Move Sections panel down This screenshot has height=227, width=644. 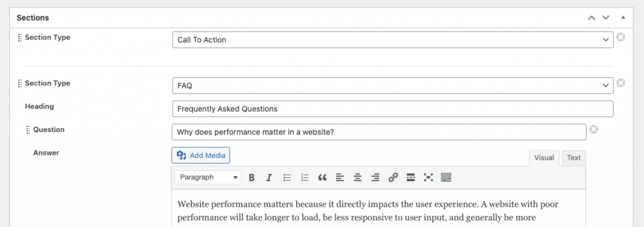click(606, 18)
